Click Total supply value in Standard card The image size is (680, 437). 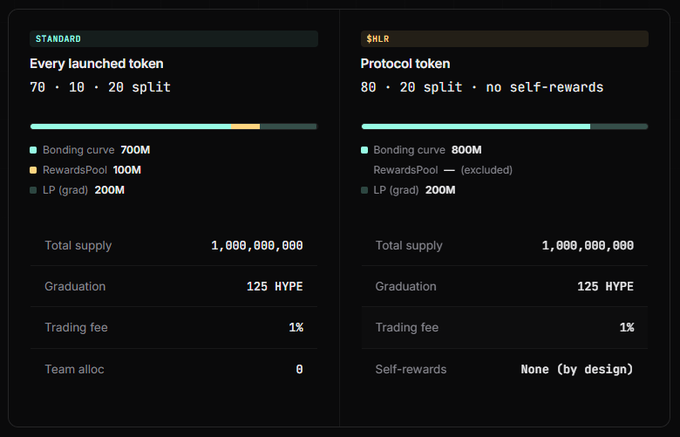257,246
